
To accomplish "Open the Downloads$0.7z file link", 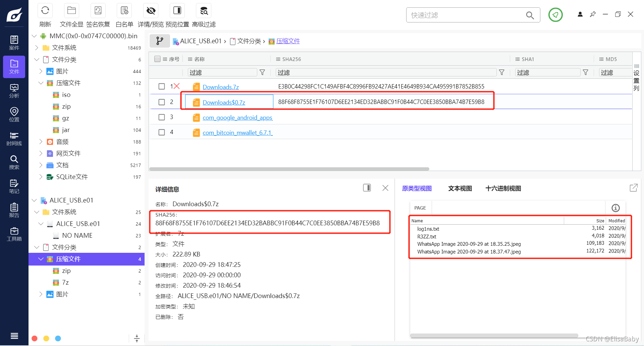I will click(224, 102).
